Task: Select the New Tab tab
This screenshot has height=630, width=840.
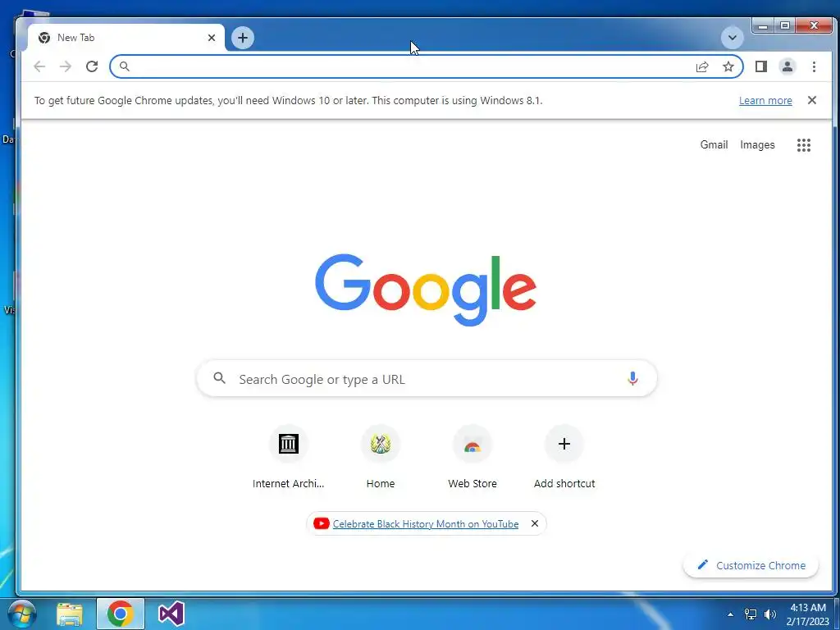Action: [126, 38]
